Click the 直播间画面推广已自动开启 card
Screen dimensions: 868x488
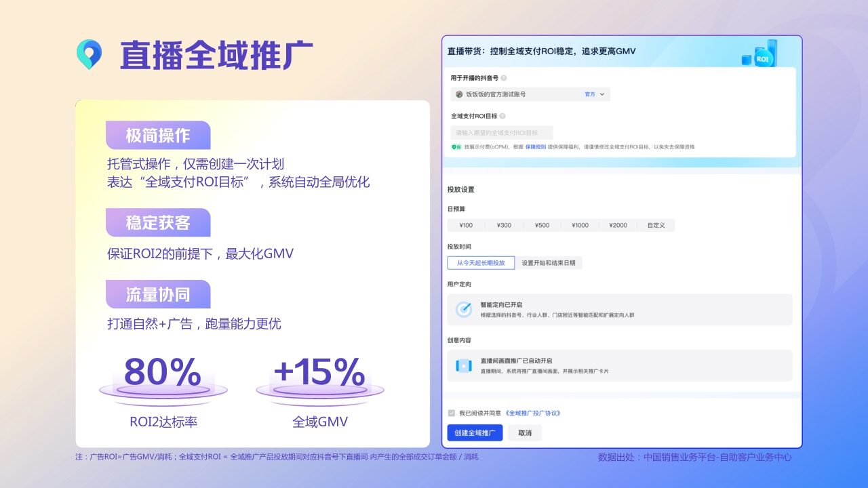[x=620, y=365]
